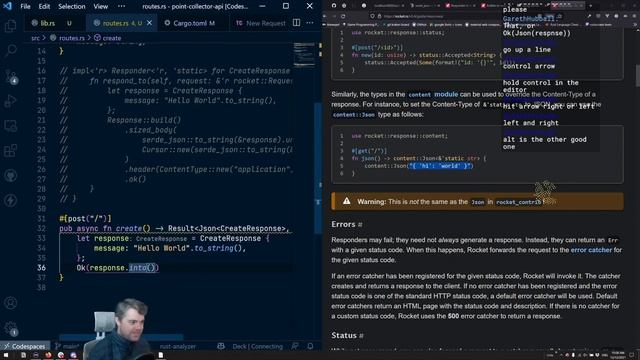This screenshot has height=360, width=640.
Task: Open the Remote Explorer view
Action: (x=11, y=126)
